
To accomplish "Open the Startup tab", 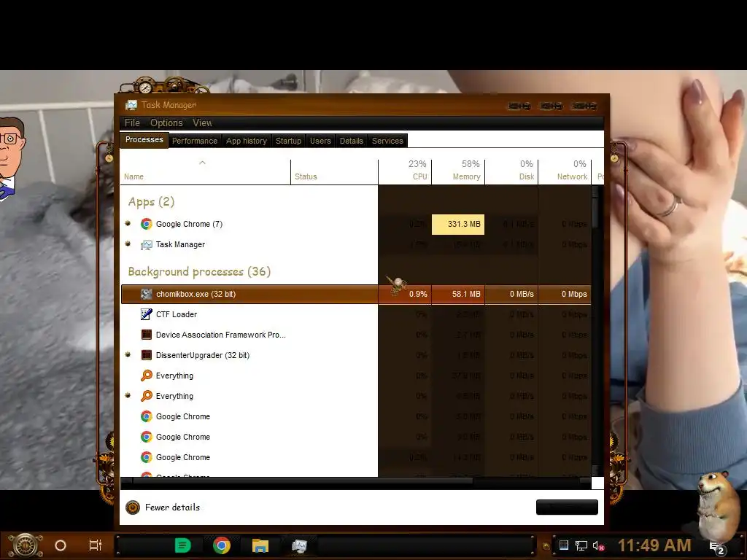I will [x=288, y=141].
